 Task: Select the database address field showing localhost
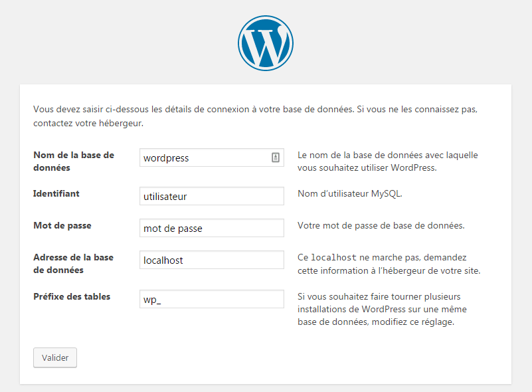click(212, 260)
